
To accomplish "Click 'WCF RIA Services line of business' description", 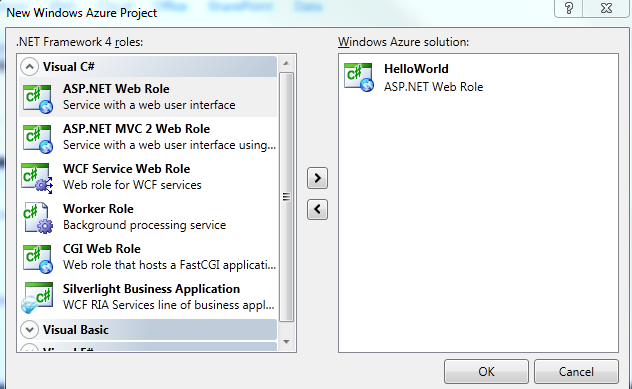I will click(168, 305).
